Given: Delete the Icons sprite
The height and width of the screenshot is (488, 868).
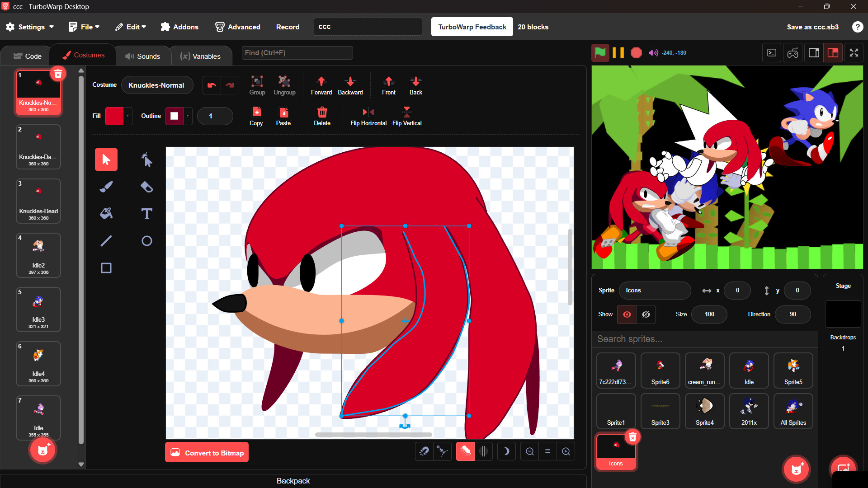Looking at the screenshot, I should pos(632,437).
